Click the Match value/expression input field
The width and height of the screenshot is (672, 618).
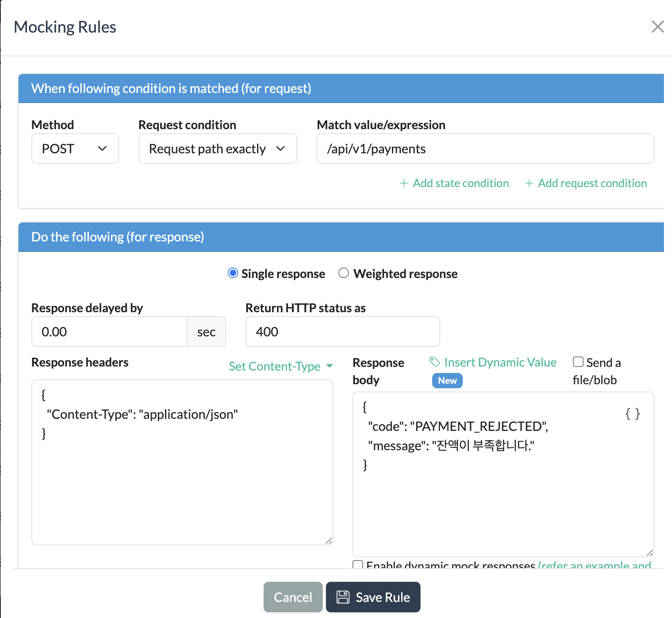point(485,149)
